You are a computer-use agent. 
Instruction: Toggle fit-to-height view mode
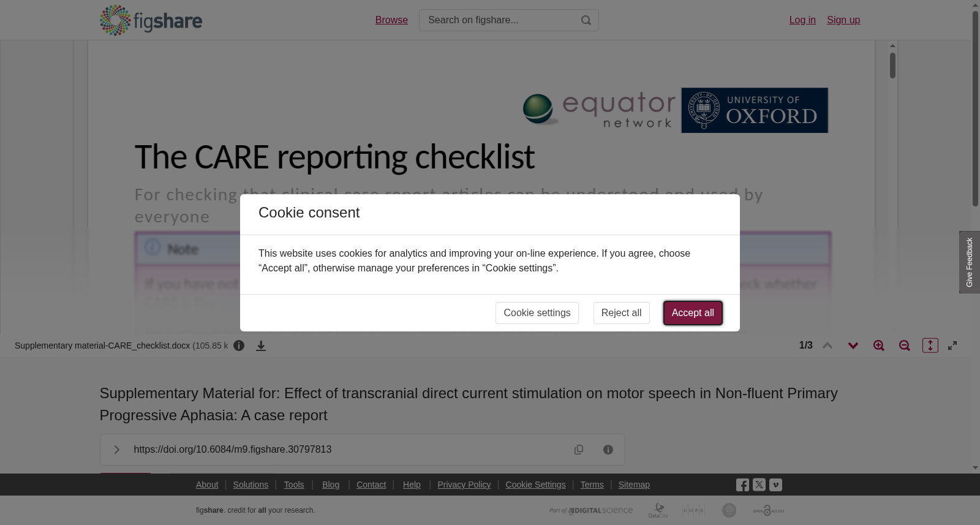tap(930, 346)
